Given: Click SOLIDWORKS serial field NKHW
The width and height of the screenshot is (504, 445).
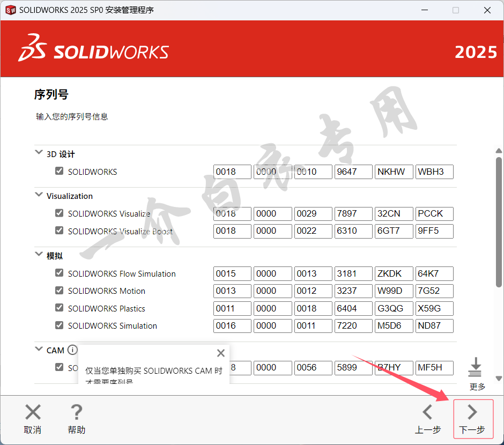Looking at the screenshot, I should click(x=394, y=172).
